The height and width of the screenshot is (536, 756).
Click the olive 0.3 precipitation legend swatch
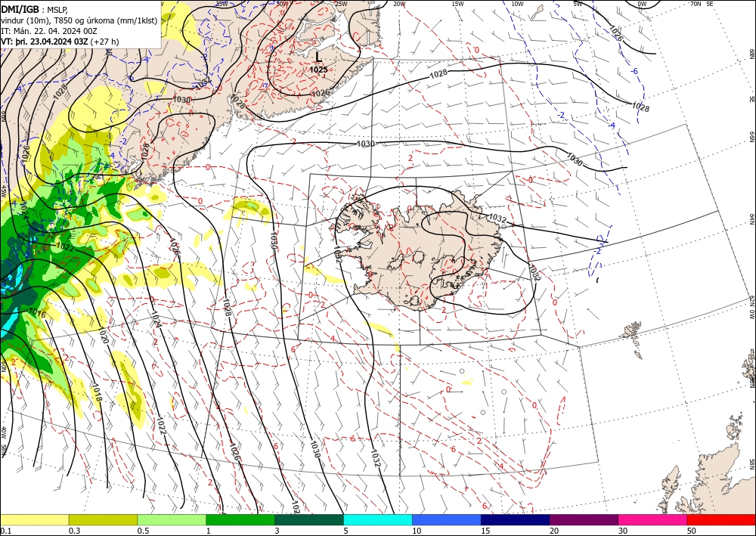(x=103, y=519)
